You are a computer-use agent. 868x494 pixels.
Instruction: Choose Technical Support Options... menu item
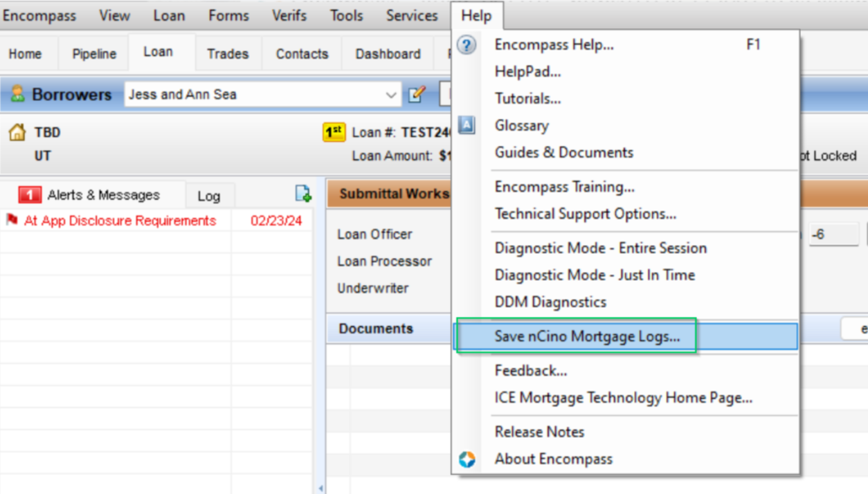click(625, 214)
